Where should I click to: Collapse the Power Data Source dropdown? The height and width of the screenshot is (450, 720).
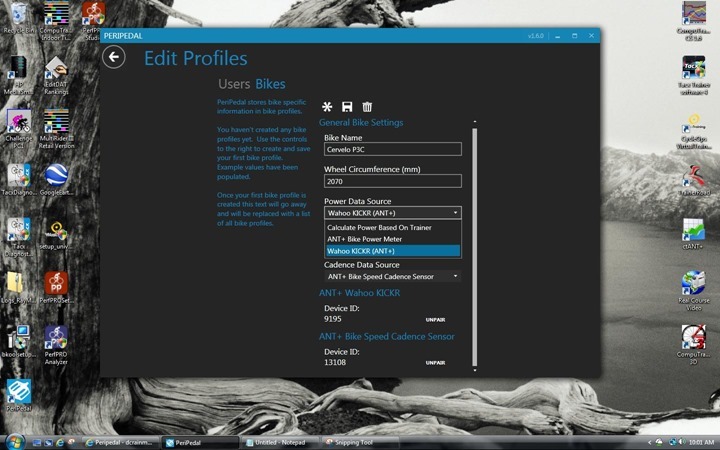click(393, 213)
